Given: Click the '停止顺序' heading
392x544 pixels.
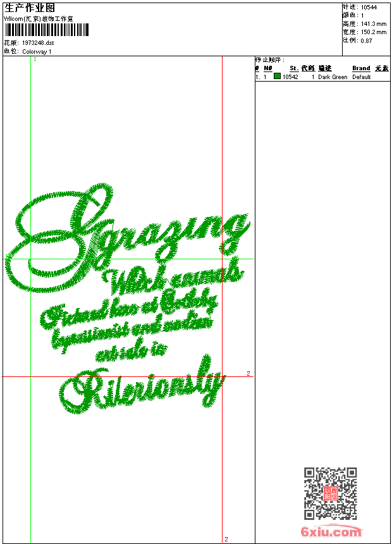Looking at the screenshot, I should coord(269,59).
